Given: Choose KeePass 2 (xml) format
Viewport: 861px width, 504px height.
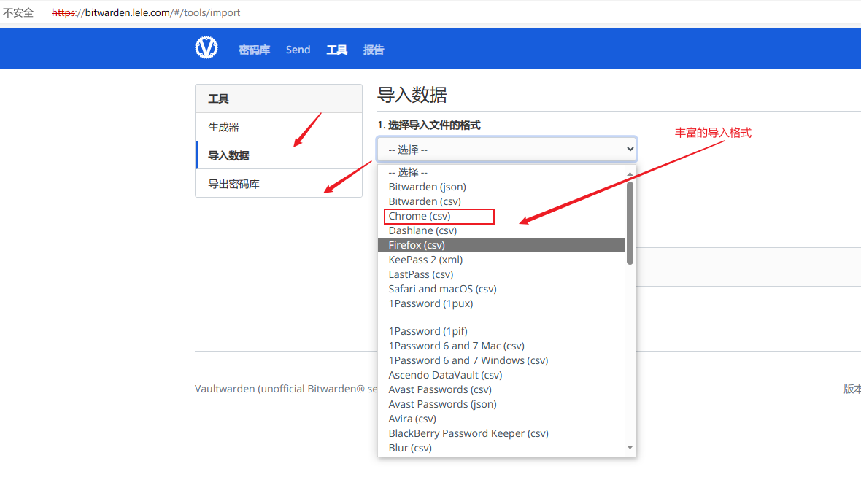Looking at the screenshot, I should pyautogui.click(x=501, y=260).
